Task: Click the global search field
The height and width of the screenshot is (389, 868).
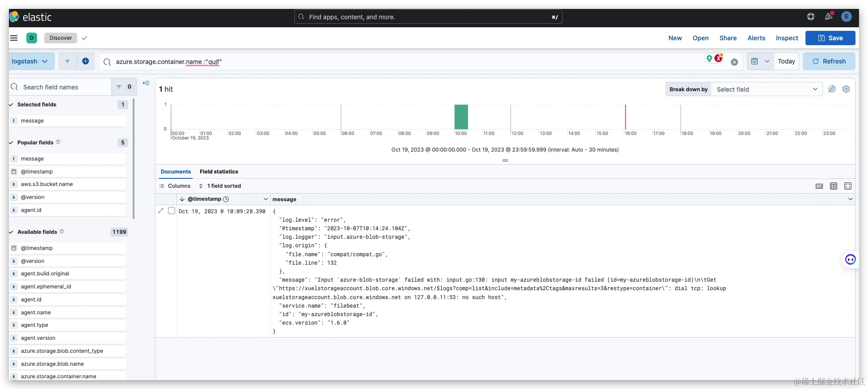Action: point(428,17)
